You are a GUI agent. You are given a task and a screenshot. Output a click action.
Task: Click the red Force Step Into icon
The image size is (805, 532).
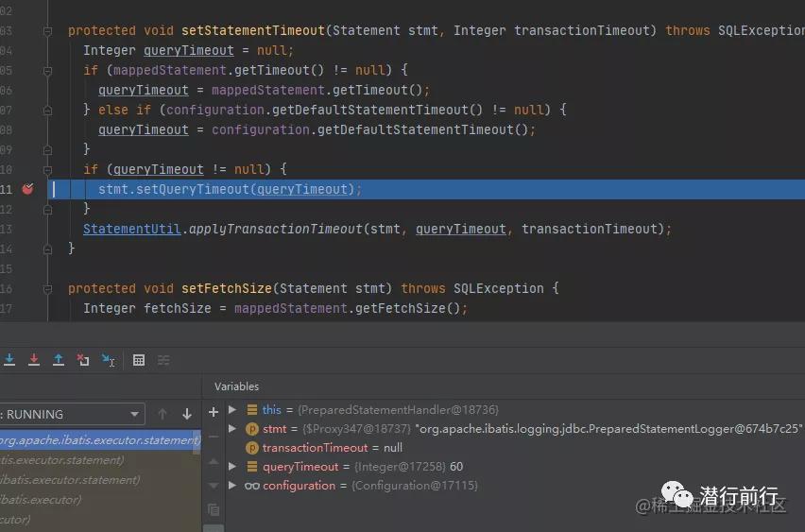tap(34, 360)
